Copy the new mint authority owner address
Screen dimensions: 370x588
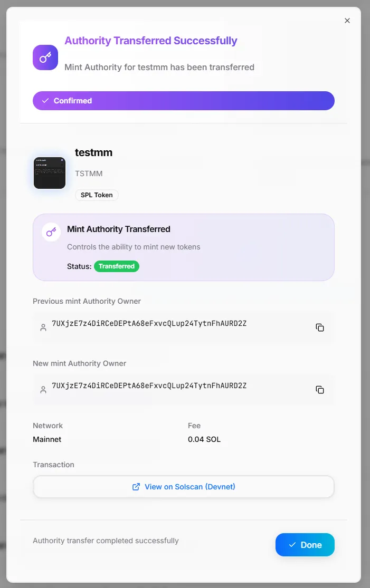pyautogui.click(x=320, y=389)
